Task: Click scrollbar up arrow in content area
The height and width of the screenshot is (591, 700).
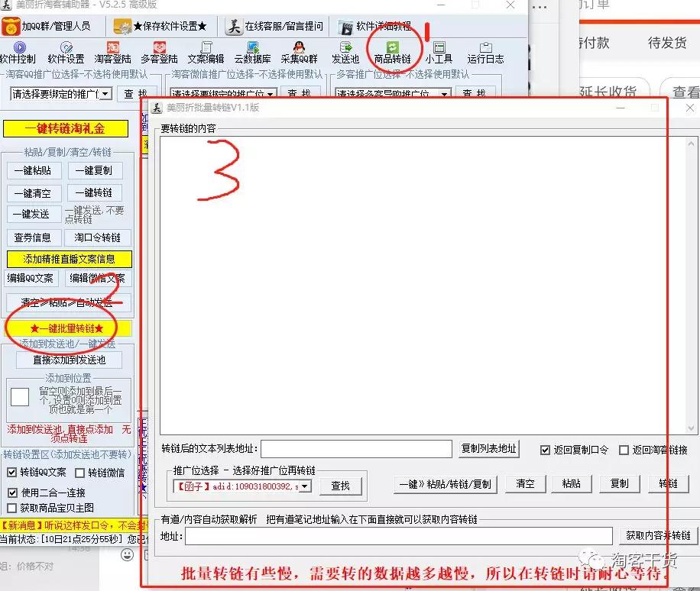Action: point(691,144)
